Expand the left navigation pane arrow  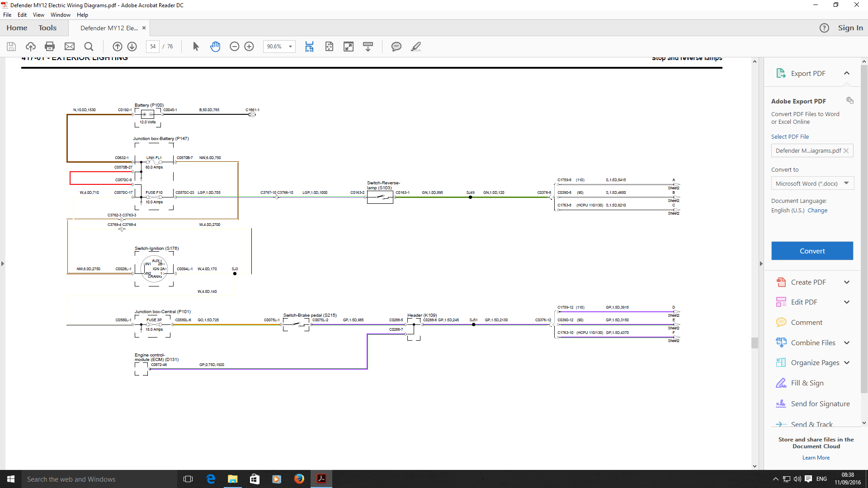click(3, 263)
